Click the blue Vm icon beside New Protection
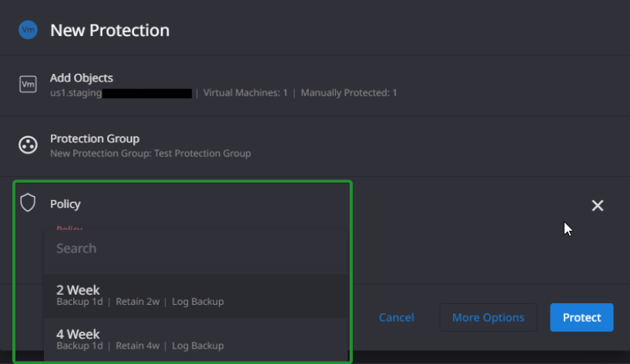 28,30
